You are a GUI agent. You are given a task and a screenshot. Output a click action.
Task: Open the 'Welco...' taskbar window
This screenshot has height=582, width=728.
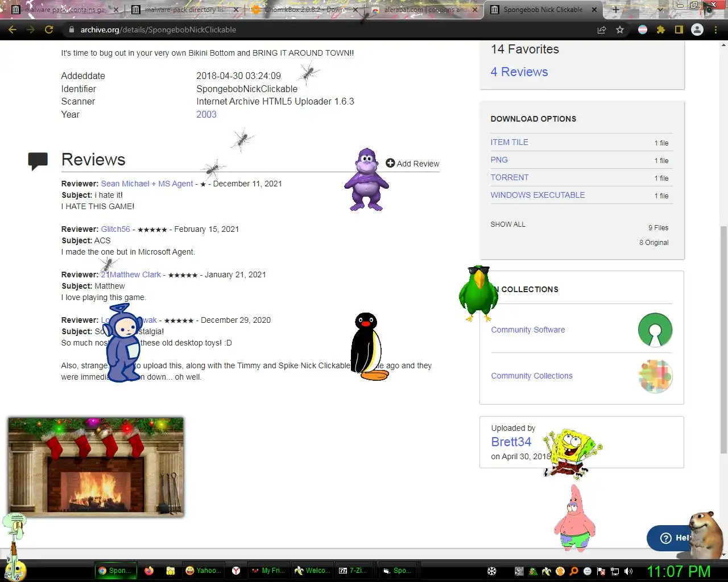pos(312,571)
